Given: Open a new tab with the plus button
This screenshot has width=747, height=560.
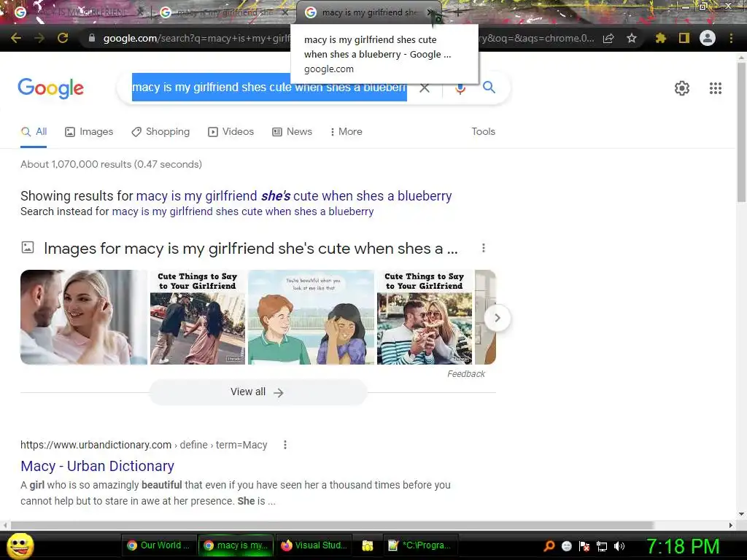Looking at the screenshot, I should 458,13.
